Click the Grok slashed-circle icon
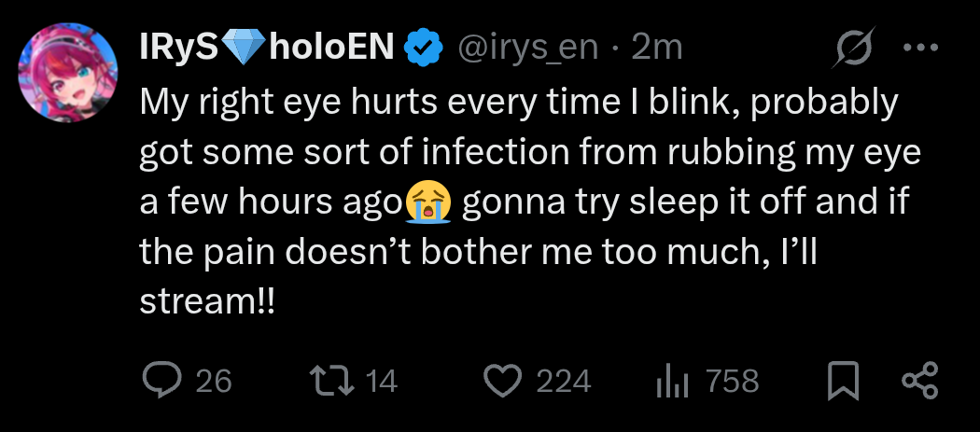 pyautogui.click(x=849, y=46)
